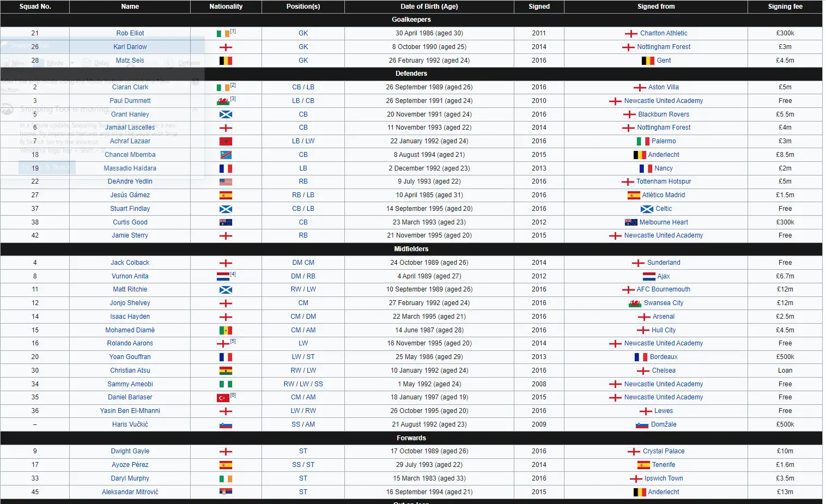Select the Senegal flag beside Mohamed Diamé
826x504 pixels.
(226, 331)
